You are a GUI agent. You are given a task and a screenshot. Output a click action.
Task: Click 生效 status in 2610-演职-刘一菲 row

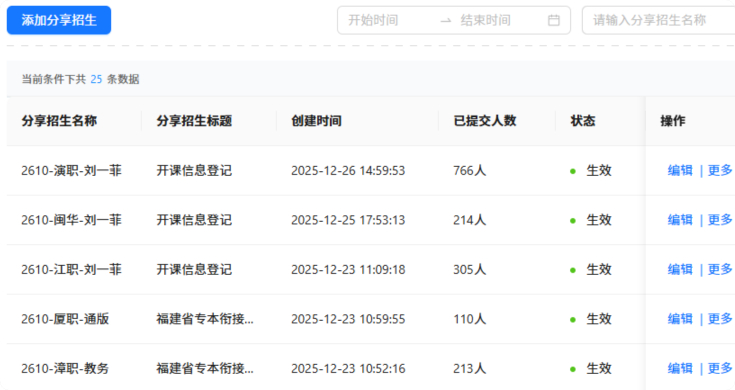[599, 170]
